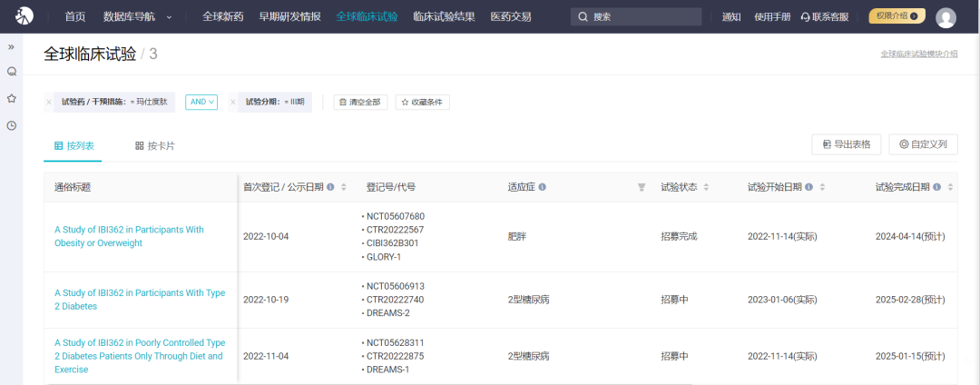The width and height of the screenshot is (980, 385).
Task: Click the 清空全部 clear all button
Action: pyautogui.click(x=360, y=102)
